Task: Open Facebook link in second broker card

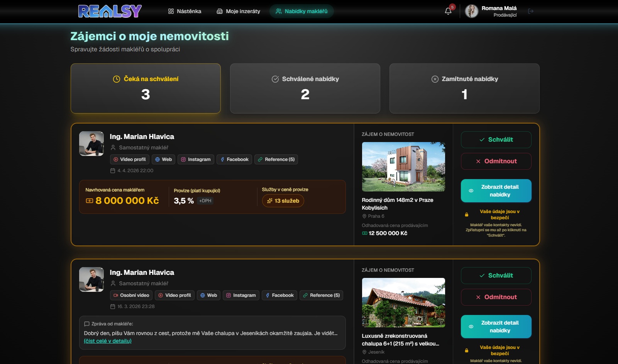Action: tap(279, 295)
